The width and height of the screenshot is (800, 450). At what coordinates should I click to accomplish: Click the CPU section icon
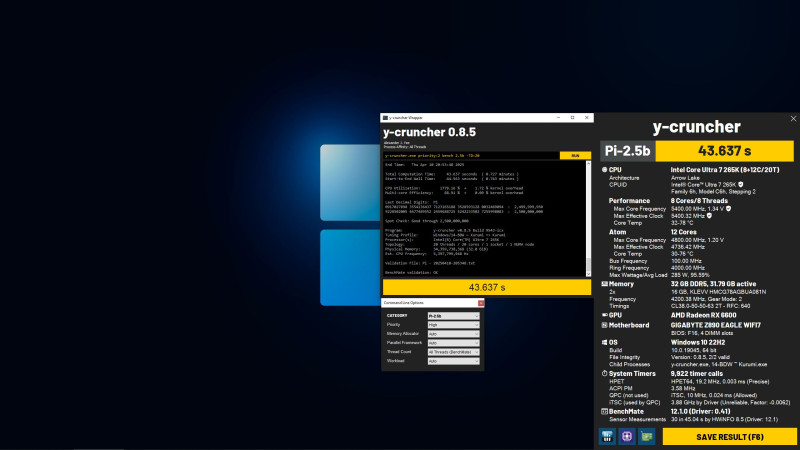(604, 169)
